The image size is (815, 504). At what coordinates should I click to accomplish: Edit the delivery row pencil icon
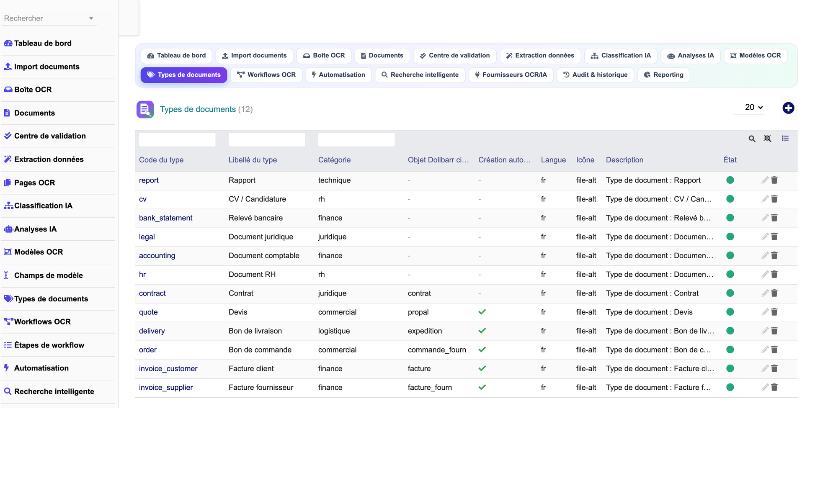pos(765,331)
